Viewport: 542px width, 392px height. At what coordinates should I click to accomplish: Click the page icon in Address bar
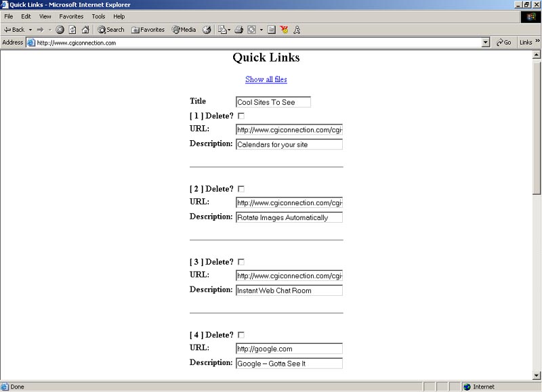(31, 43)
